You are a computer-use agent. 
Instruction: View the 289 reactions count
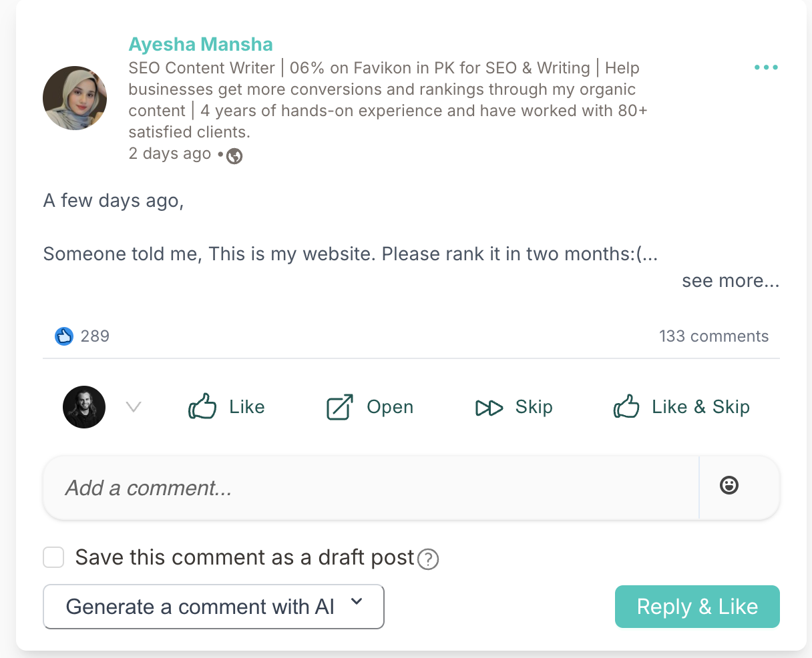95,336
